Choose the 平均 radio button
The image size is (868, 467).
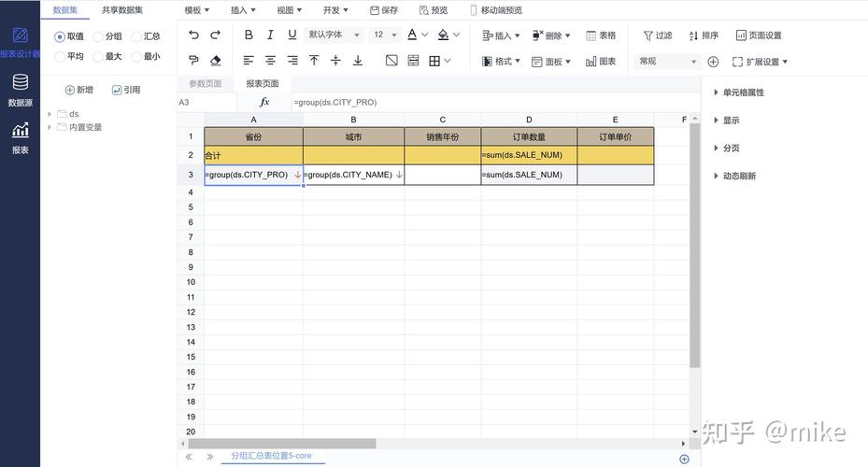(x=61, y=57)
